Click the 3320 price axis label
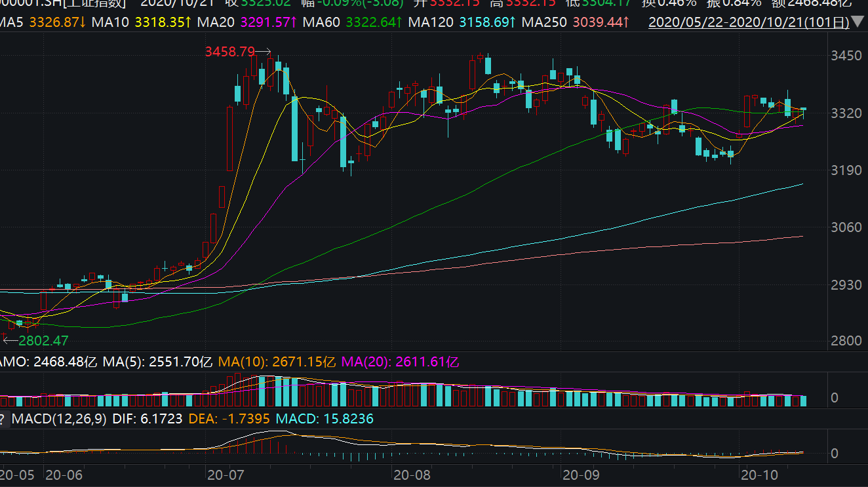This screenshot has height=487, width=868. (x=845, y=113)
